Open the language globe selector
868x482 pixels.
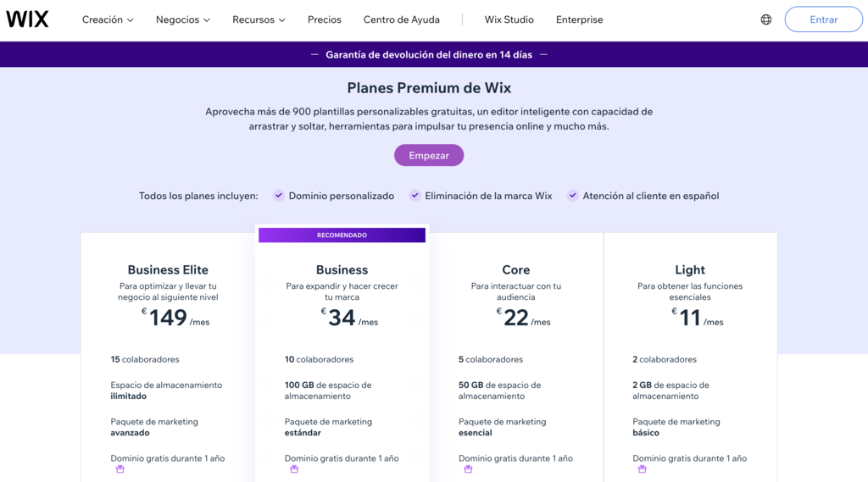pos(766,19)
